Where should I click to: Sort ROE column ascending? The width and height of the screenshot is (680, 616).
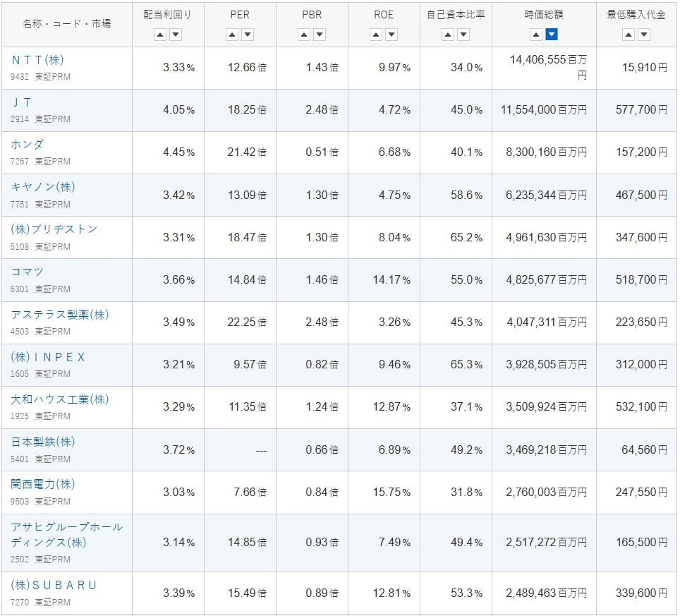click(x=376, y=35)
